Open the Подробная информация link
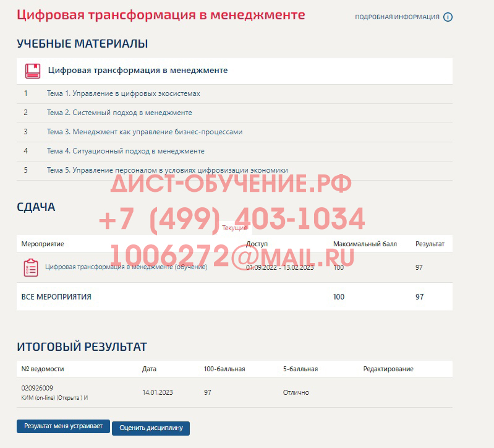The image size is (494, 448). click(397, 17)
